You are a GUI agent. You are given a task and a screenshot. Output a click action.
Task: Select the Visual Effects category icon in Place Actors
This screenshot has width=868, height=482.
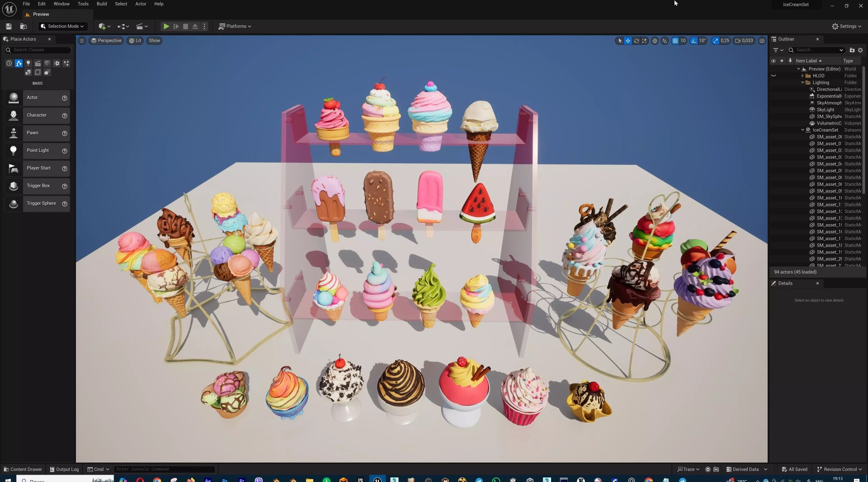pyautogui.click(x=66, y=63)
